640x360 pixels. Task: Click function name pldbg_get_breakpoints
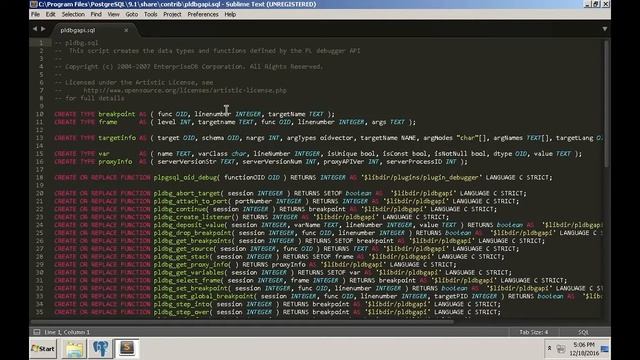point(193,241)
